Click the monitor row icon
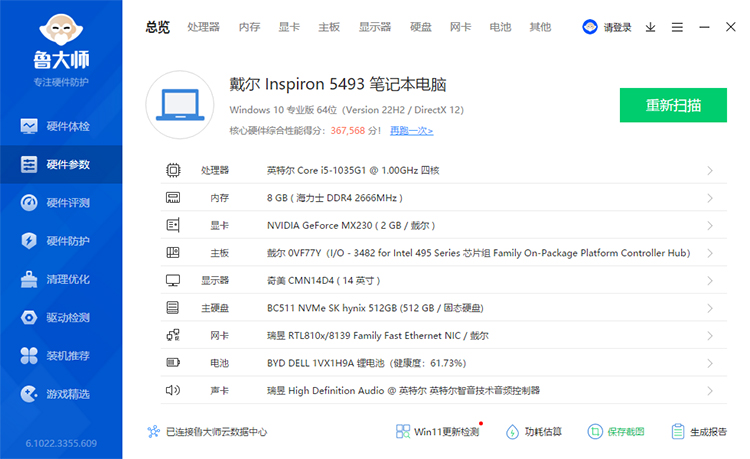 pyautogui.click(x=173, y=280)
